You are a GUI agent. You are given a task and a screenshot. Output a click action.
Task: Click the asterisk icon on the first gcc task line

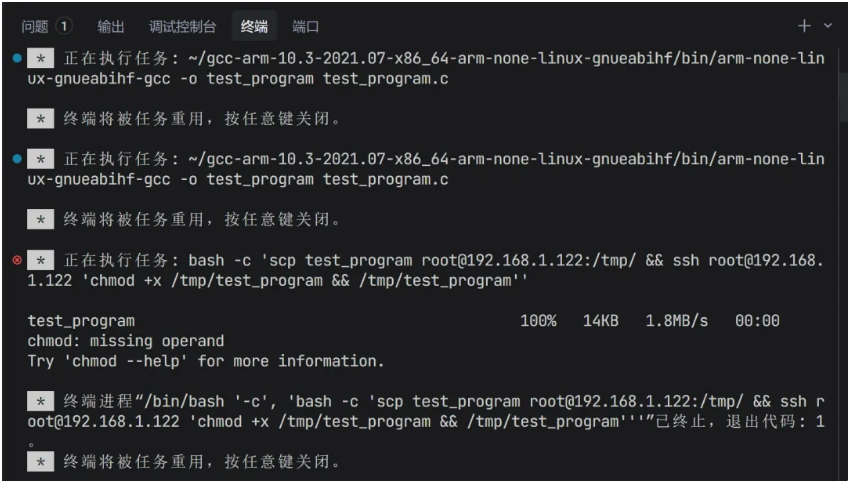coord(40,59)
